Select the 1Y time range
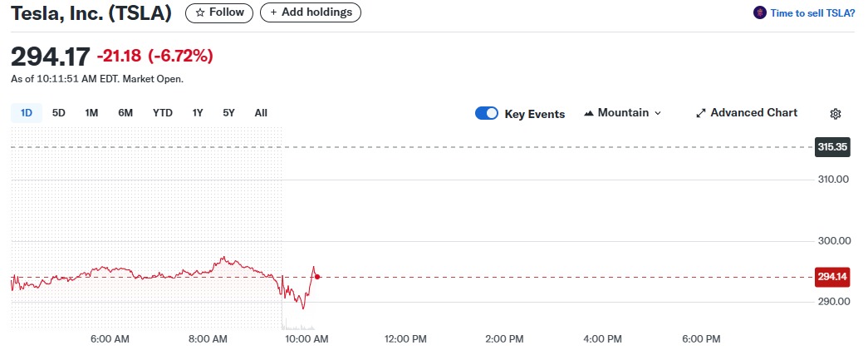Image resolution: width=868 pixels, height=355 pixels. click(198, 113)
